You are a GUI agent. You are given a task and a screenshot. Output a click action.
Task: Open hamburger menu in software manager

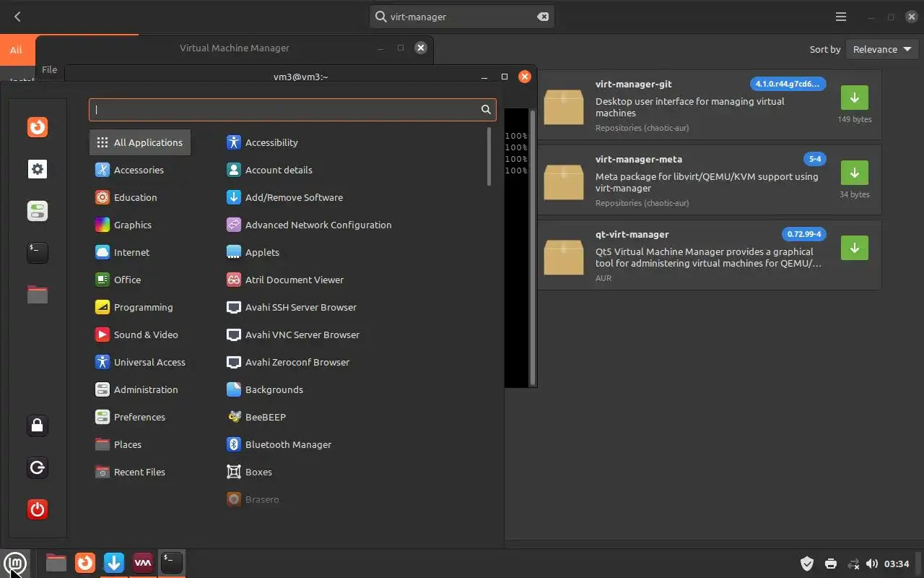pos(841,17)
